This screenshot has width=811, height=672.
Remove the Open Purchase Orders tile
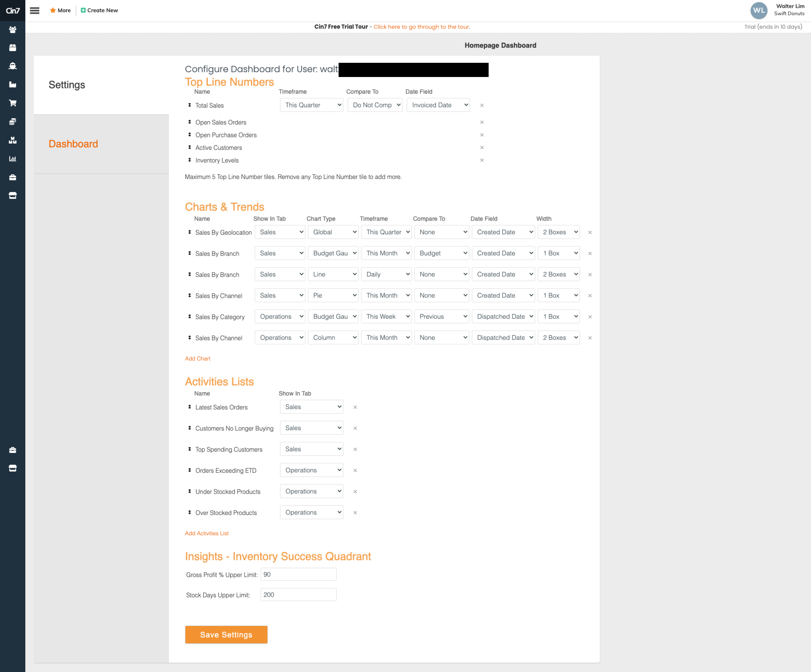[x=482, y=135]
